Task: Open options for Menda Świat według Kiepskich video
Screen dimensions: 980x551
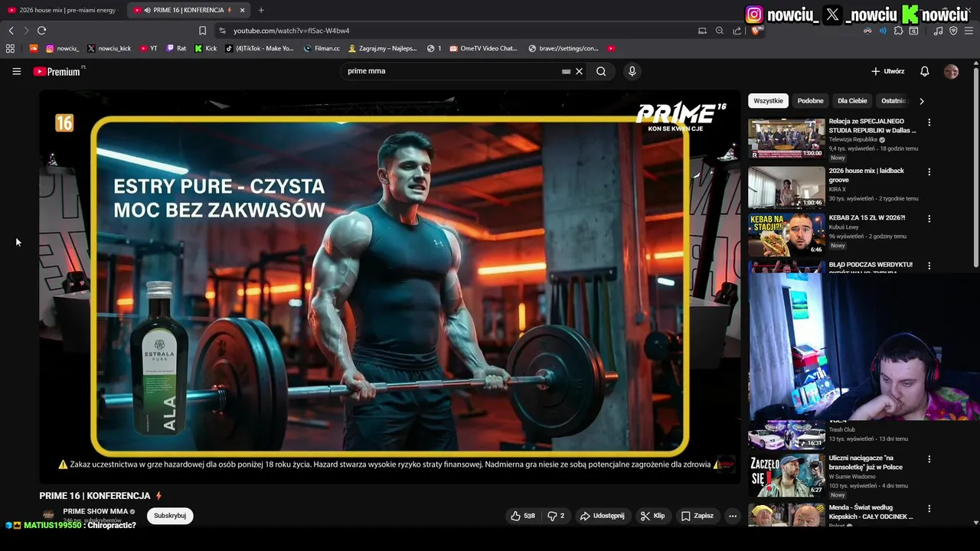Action: coord(929,509)
